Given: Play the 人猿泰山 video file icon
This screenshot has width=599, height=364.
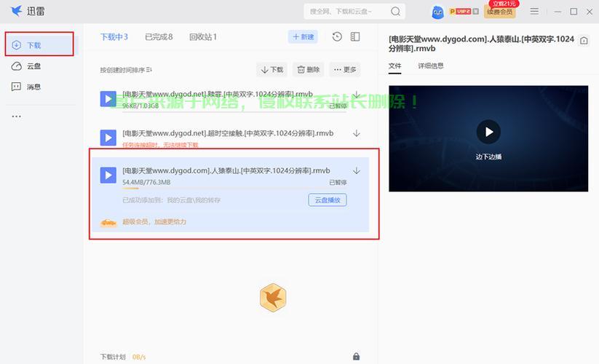Looking at the screenshot, I should pyautogui.click(x=108, y=175).
